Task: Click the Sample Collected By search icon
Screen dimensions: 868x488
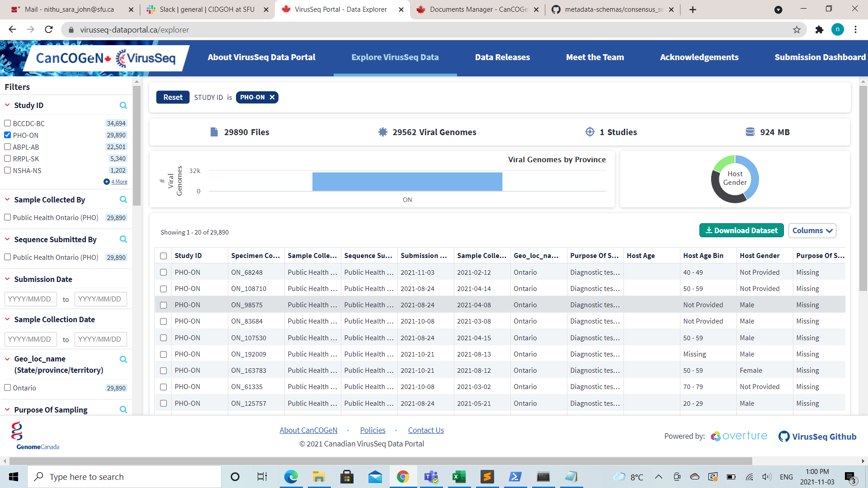Action: point(123,199)
